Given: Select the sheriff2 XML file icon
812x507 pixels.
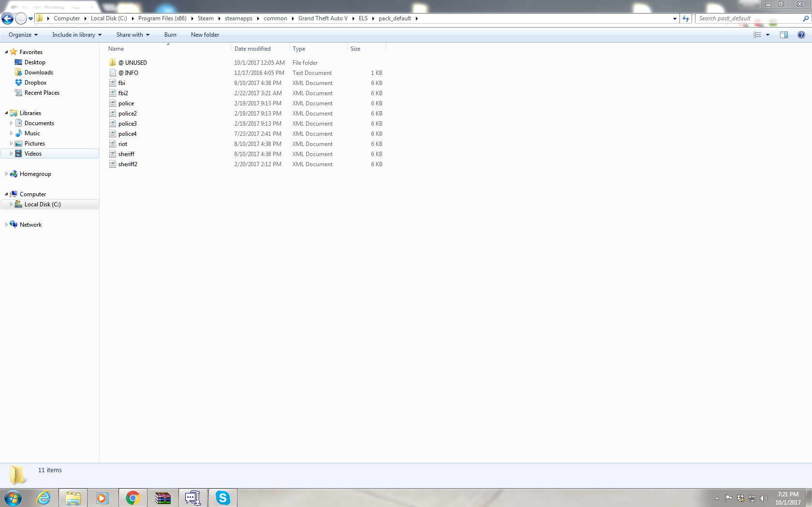Looking at the screenshot, I should pos(113,164).
